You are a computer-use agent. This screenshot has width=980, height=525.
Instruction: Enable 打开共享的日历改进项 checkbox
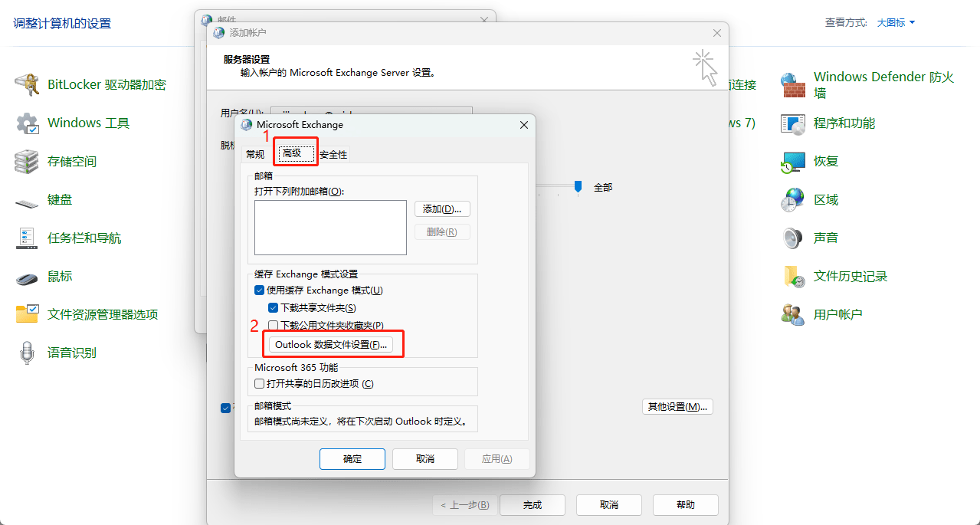pos(259,383)
